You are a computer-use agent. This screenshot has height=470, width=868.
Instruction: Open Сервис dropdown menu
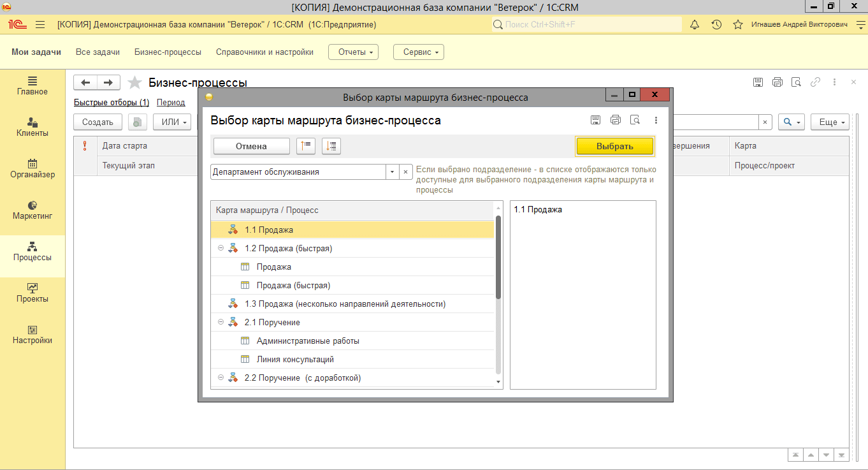tap(419, 52)
